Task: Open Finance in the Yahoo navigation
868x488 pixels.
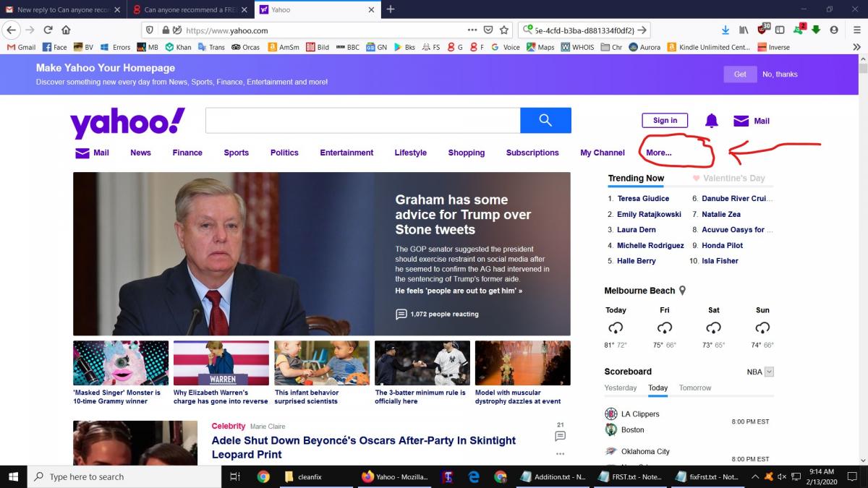Action: (187, 153)
